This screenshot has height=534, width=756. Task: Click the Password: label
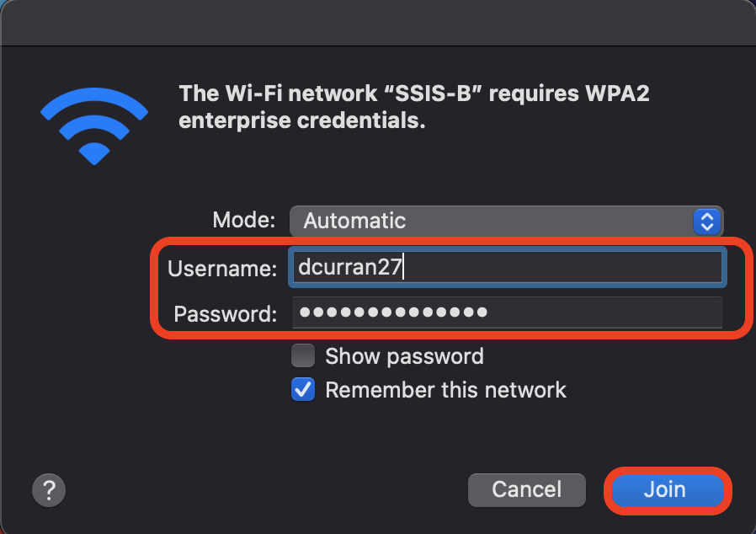pyautogui.click(x=225, y=314)
